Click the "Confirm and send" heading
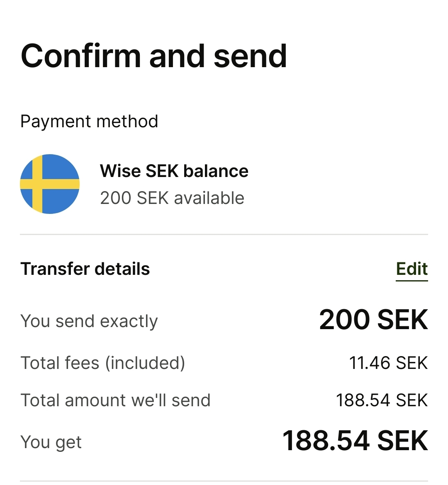448x485 pixels. pyautogui.click(x=153, y=56)
